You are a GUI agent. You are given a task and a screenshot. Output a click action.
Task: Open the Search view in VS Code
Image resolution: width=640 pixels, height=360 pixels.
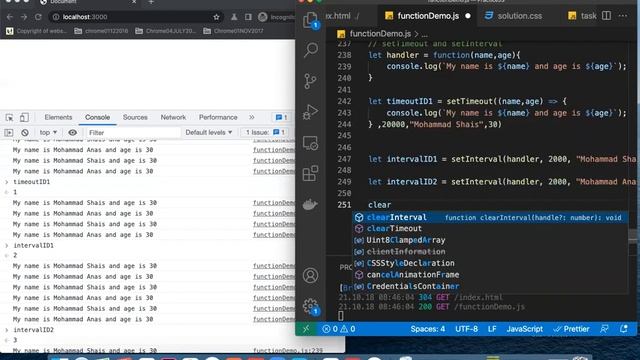click(311, 50)
